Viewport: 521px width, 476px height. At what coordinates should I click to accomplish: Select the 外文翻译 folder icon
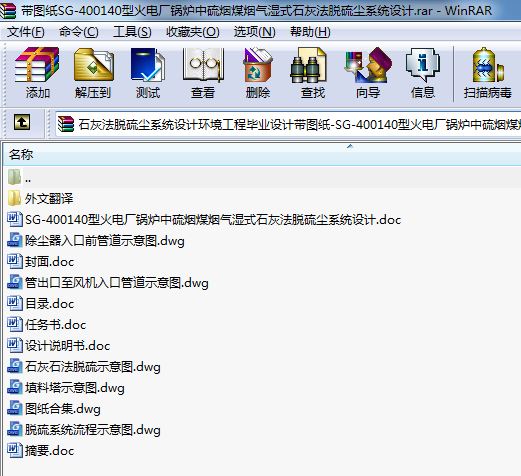(14, 198)
